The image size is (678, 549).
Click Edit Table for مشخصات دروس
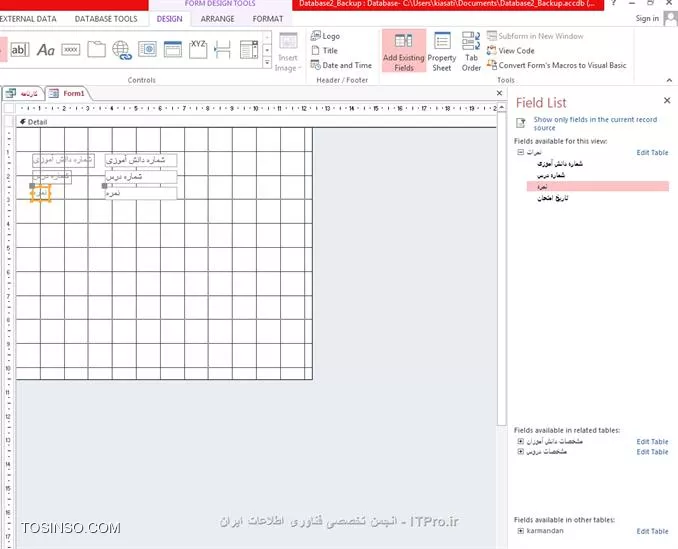coord(652,452)
